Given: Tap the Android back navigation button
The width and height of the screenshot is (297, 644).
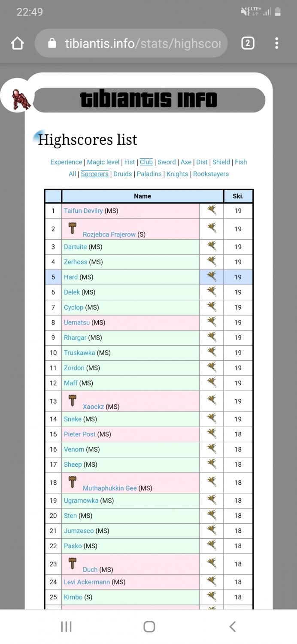Looking at the screenshot, I should tap(232, 626).
